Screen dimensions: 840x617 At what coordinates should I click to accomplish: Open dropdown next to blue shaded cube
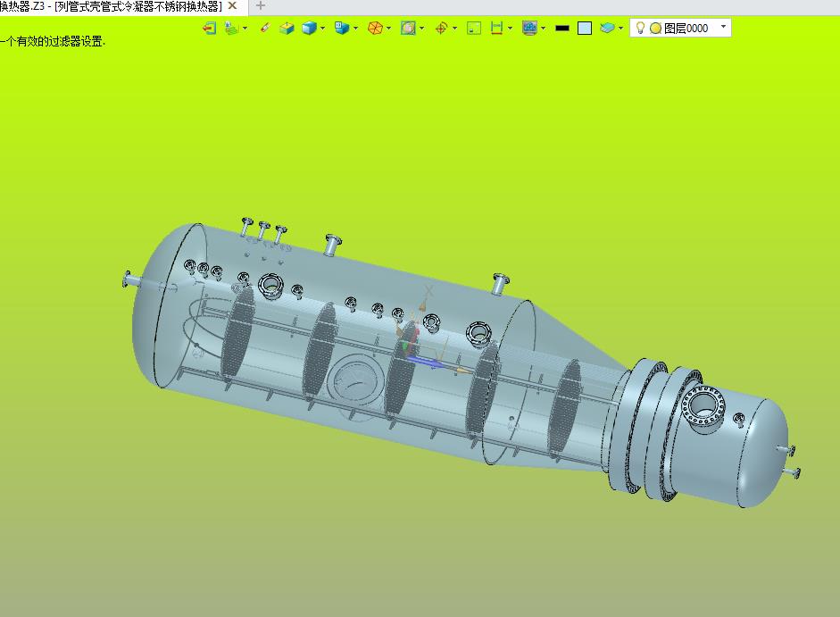point(322,28)
